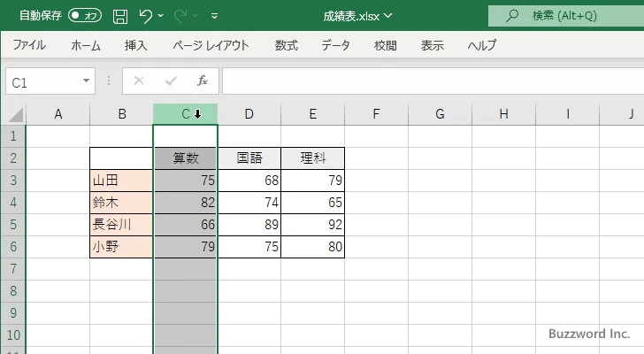
Task: Click 小野's 国語 score 75
Action: tap(249, 247)
